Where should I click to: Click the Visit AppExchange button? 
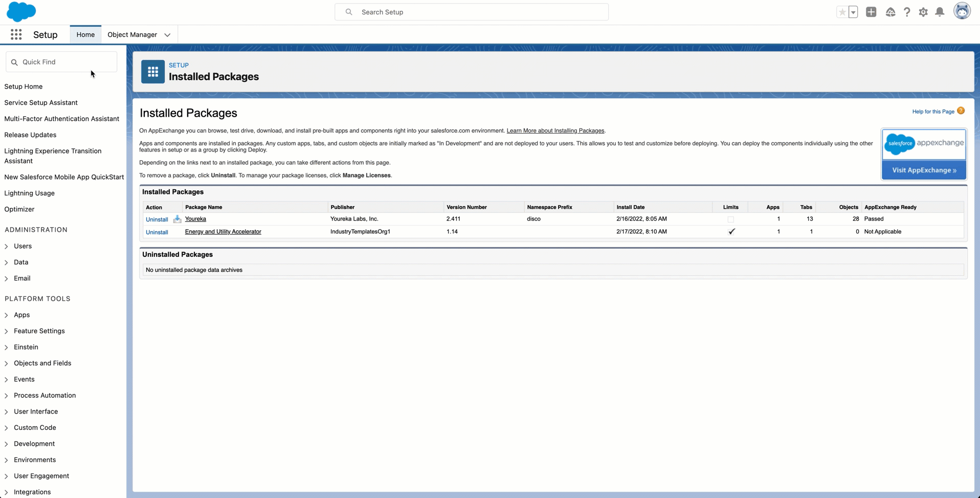[924, 170]
